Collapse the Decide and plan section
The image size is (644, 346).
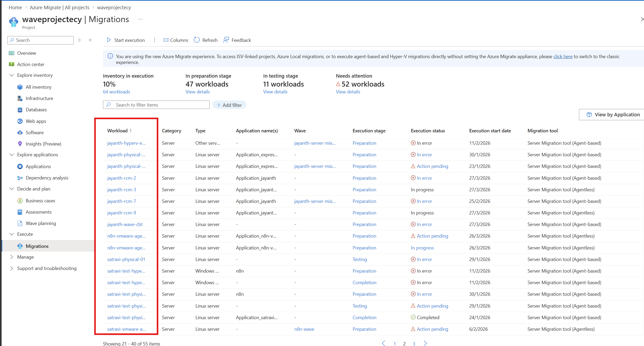point(12,189)
